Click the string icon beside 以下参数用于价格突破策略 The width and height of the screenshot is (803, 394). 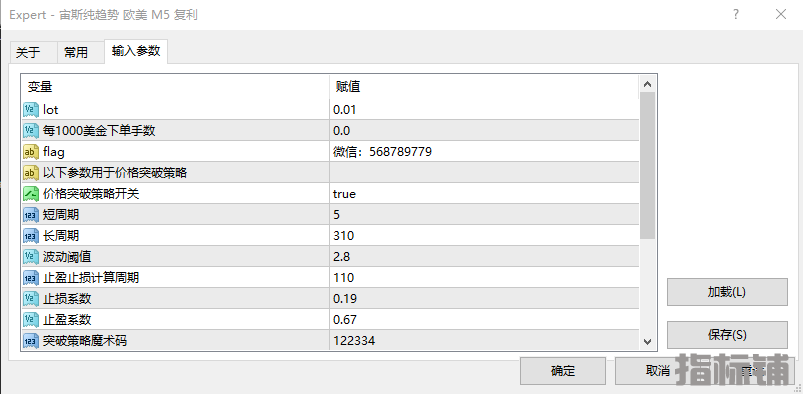pyautogui.click(x=31, y=173)
